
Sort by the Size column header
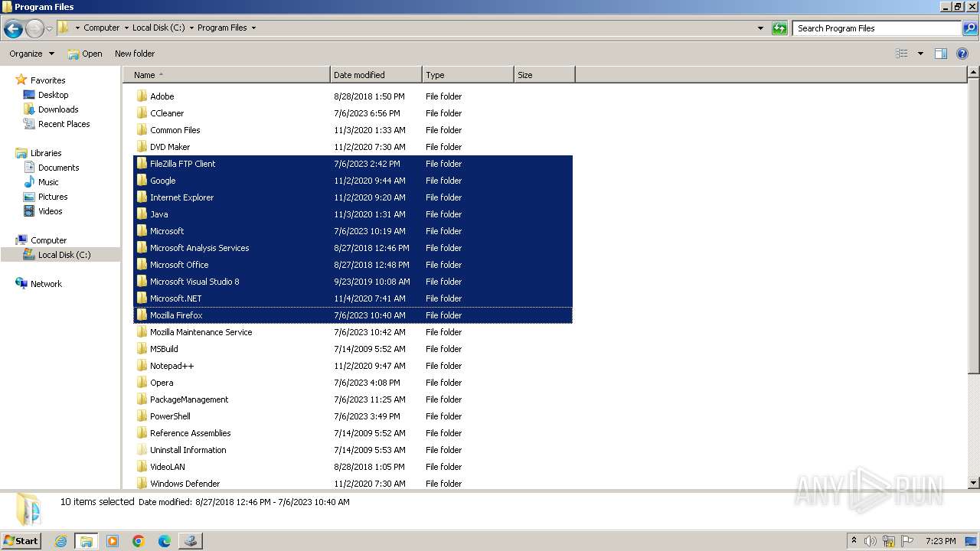pyautogui.click(x=544, y=75)
